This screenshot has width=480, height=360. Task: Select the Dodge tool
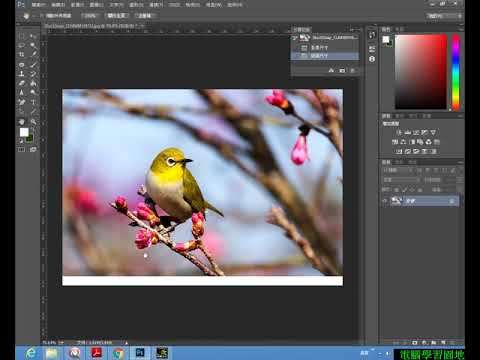[x=33, y=92]
